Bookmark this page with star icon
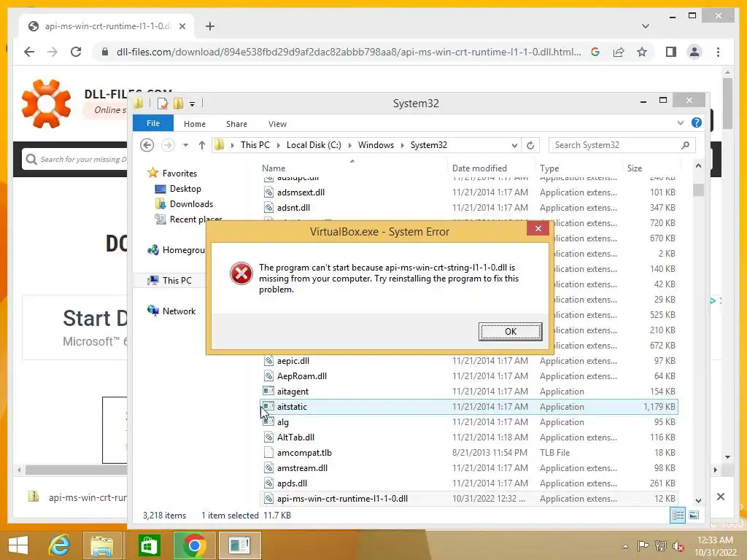 pyautogui.click(x=642, y=52)
